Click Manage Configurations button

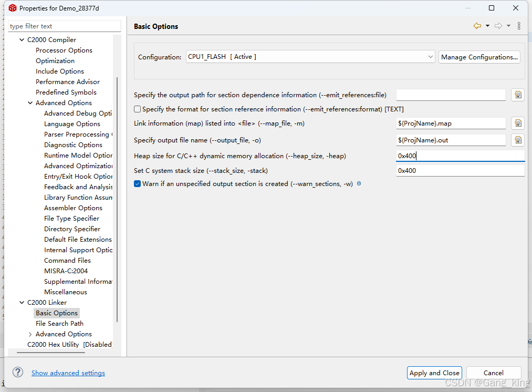[x=479, y=57]
